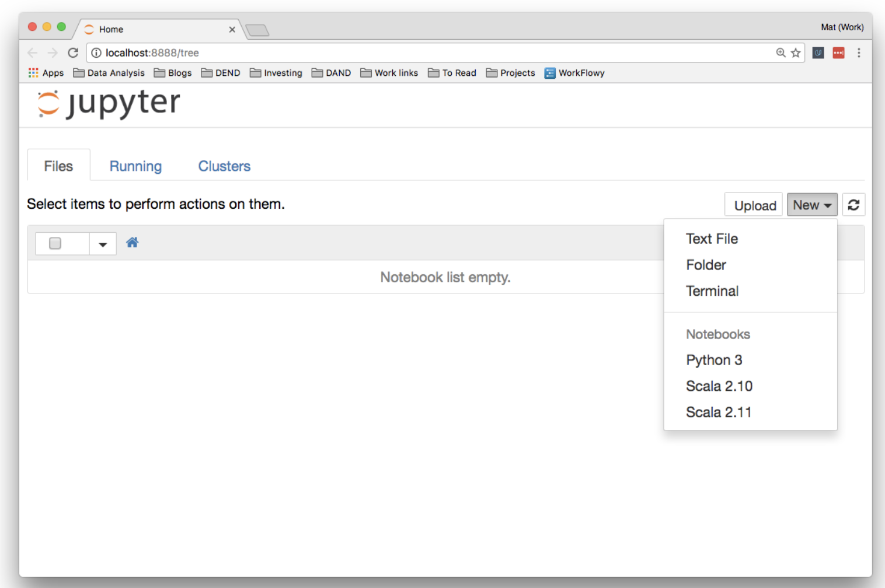Go back in browser history
Viewport: 885px width, 588px height.
point(32,52)
